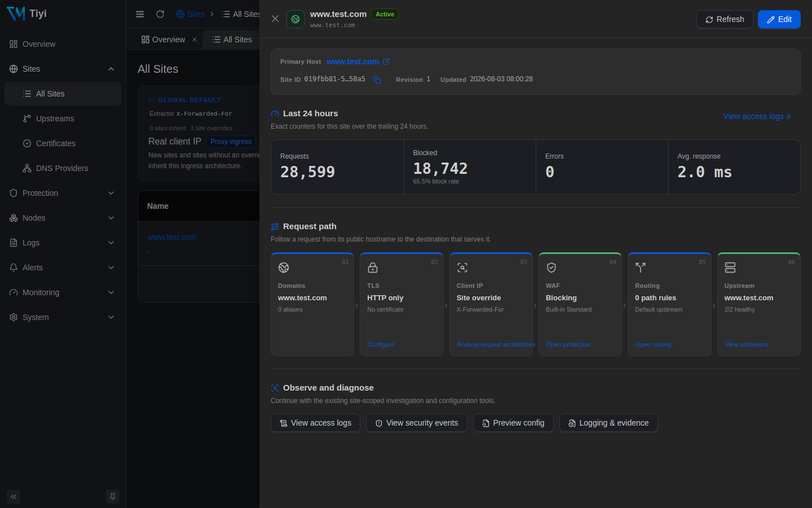Click the site avatar icon in drawer header
Image resolution: width=812 pixels, height=508 pixels.
tap(295, 19)
